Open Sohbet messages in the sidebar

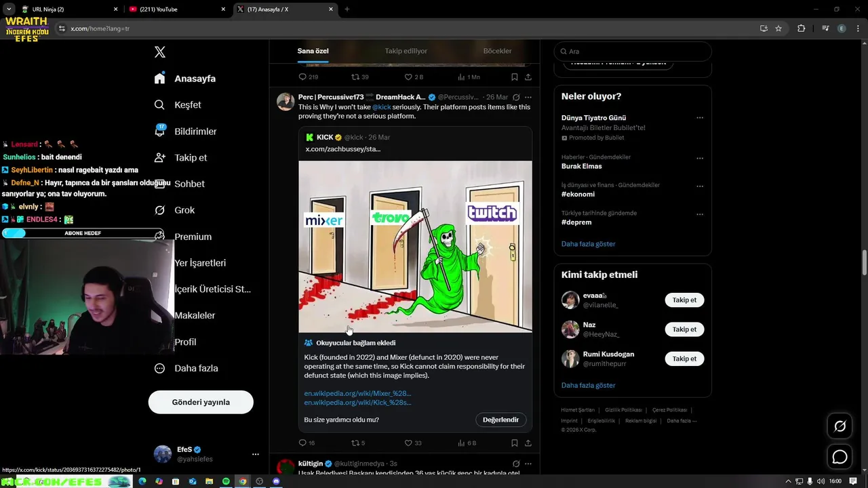point(179,184)
